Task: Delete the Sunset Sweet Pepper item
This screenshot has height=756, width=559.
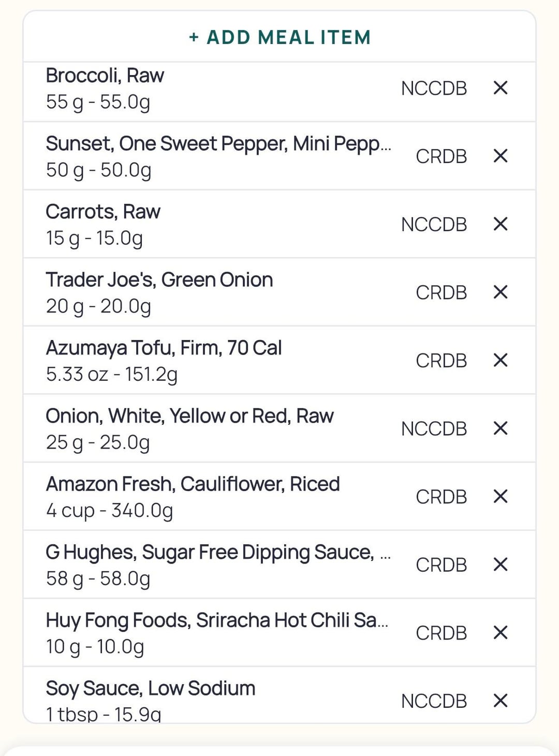Action: point(500,156)
